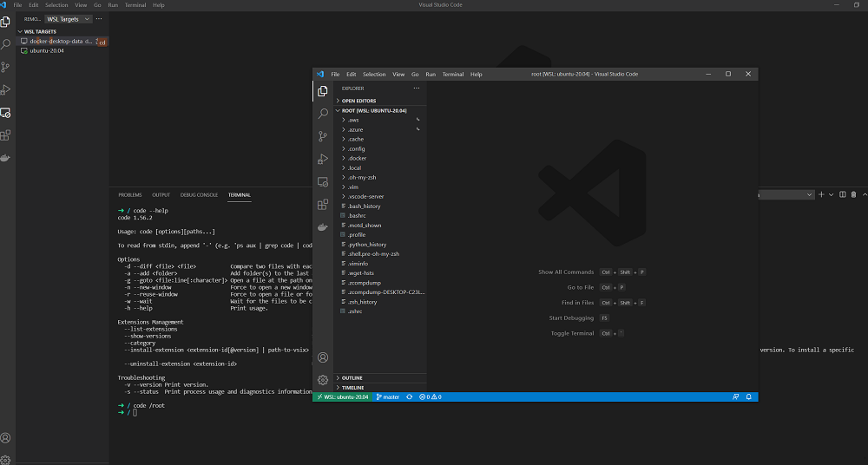Open launch profile chevron beside new terminal
The height and width of the screenshot is (465, 868).
click(831, 194)
